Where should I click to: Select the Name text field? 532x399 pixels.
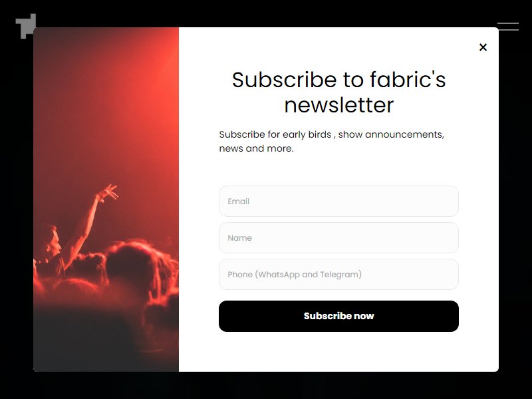pos(338,238)
